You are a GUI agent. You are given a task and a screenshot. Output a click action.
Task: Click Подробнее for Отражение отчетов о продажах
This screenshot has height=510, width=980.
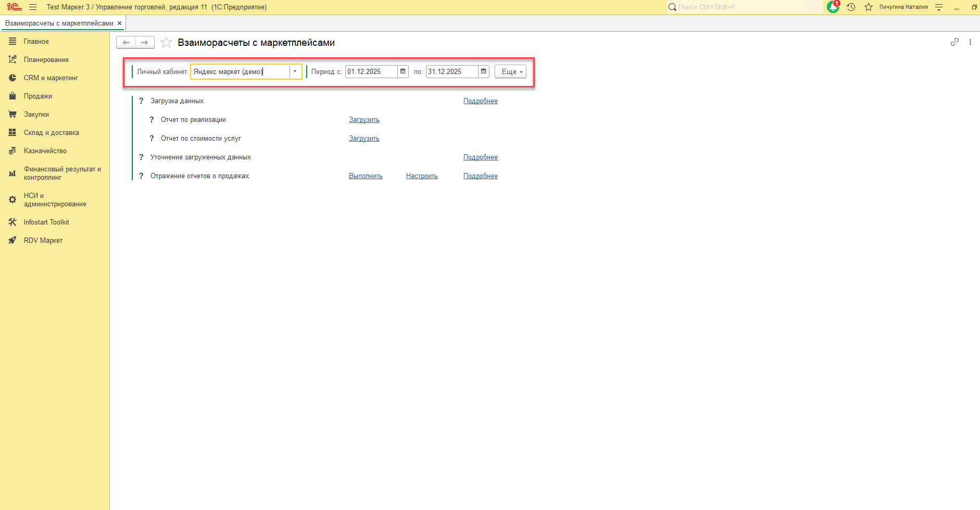click(481, 176)
